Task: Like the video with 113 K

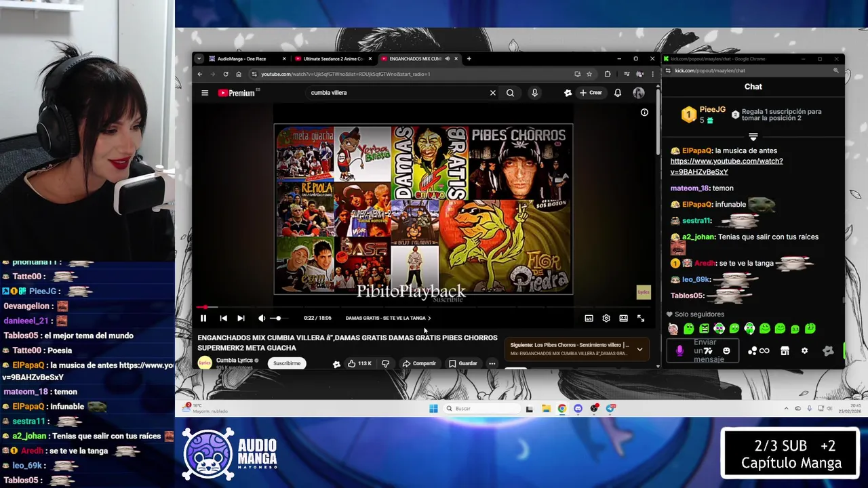Action: pyautogui.click(x=359, y=363)
